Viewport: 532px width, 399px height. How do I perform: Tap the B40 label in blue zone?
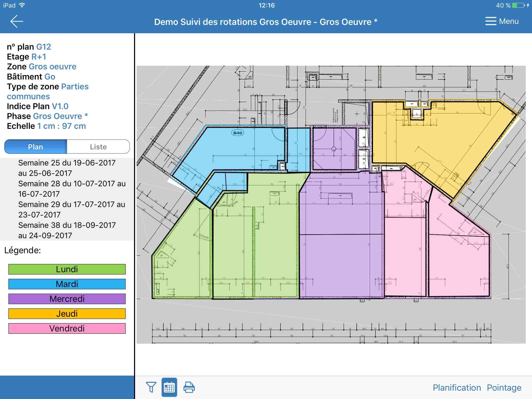(237, 133)
